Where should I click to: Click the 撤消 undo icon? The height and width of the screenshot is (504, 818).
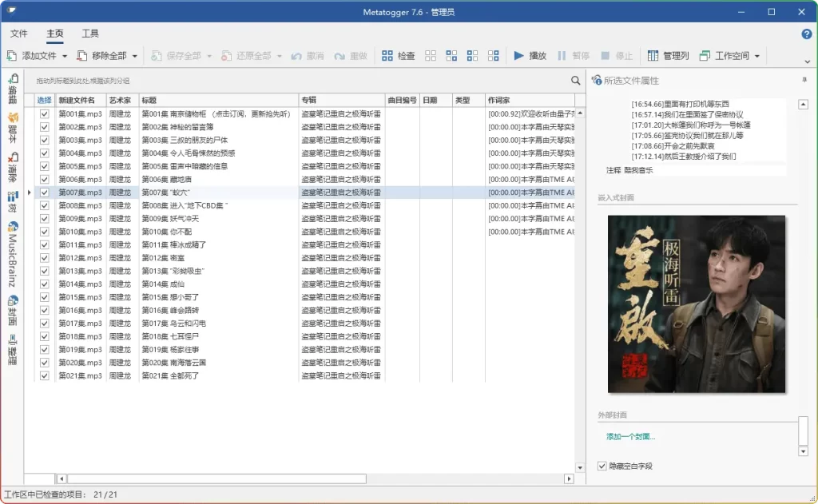coord(296,56)
